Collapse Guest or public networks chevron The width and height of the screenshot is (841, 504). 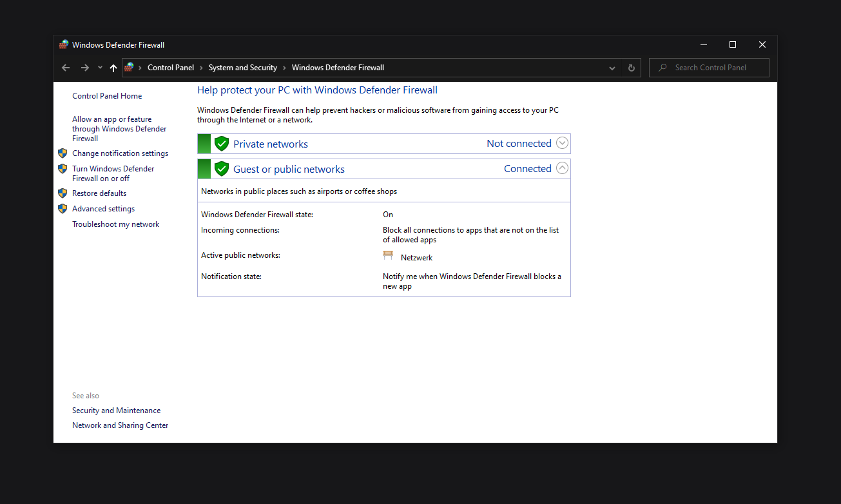pyautogui.click(x=562, y=168)
